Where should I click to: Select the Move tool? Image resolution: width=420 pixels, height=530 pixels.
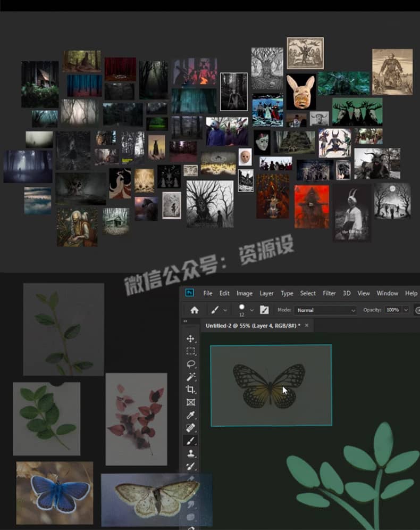[190, 338]
